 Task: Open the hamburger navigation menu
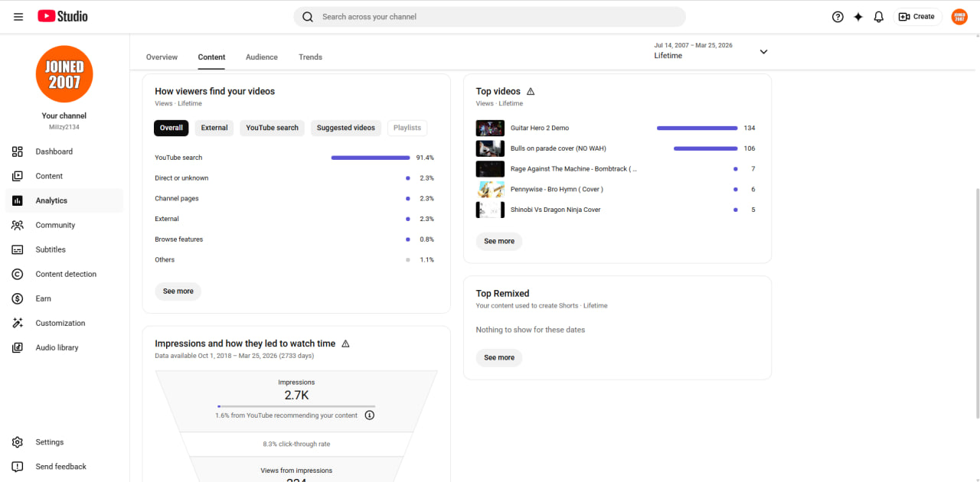click(18, 16)
